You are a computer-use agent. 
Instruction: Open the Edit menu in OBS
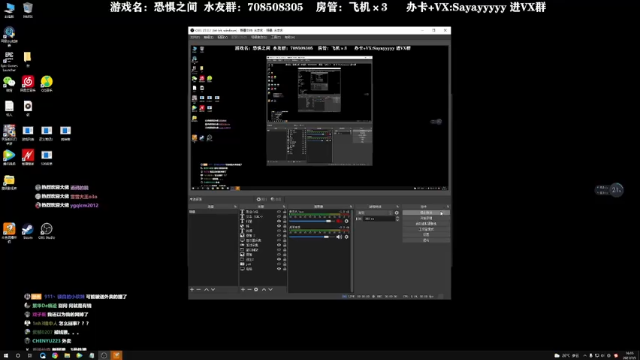click(x=209, y=37)
